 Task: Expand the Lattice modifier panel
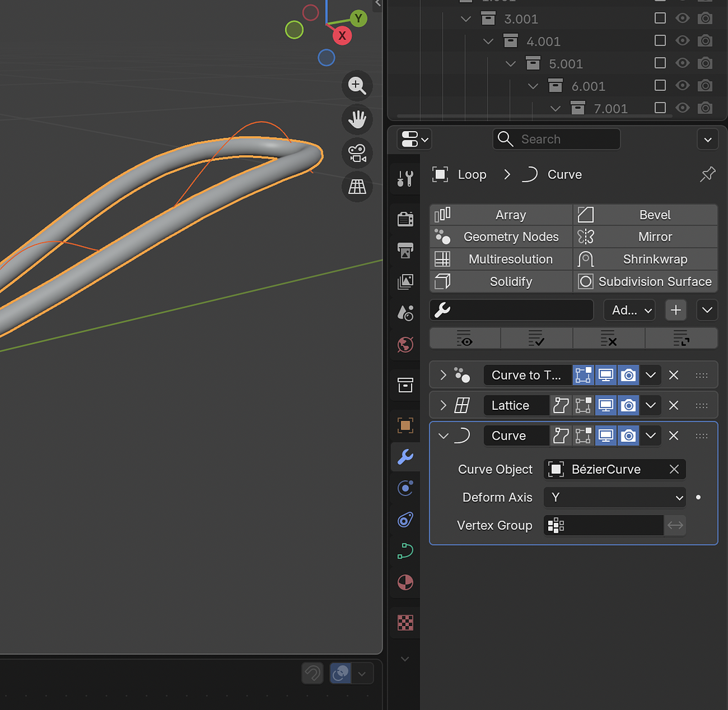[443, 406]
